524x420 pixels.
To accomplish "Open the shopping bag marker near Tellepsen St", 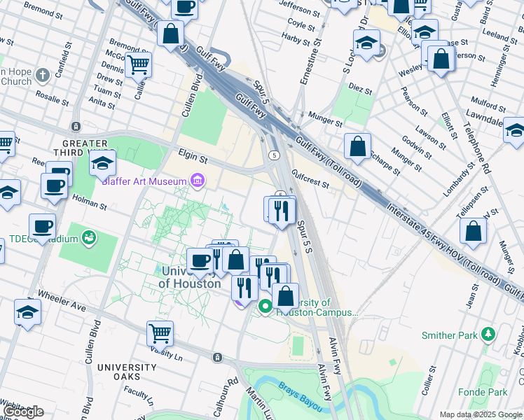I will click(x=473, y=231).
